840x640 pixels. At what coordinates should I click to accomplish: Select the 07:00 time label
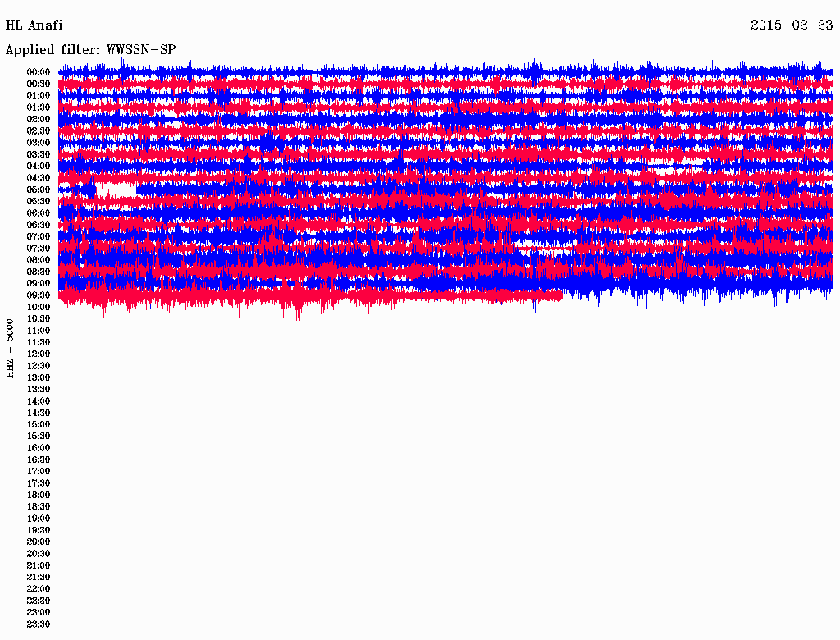[x=39, y=236]
